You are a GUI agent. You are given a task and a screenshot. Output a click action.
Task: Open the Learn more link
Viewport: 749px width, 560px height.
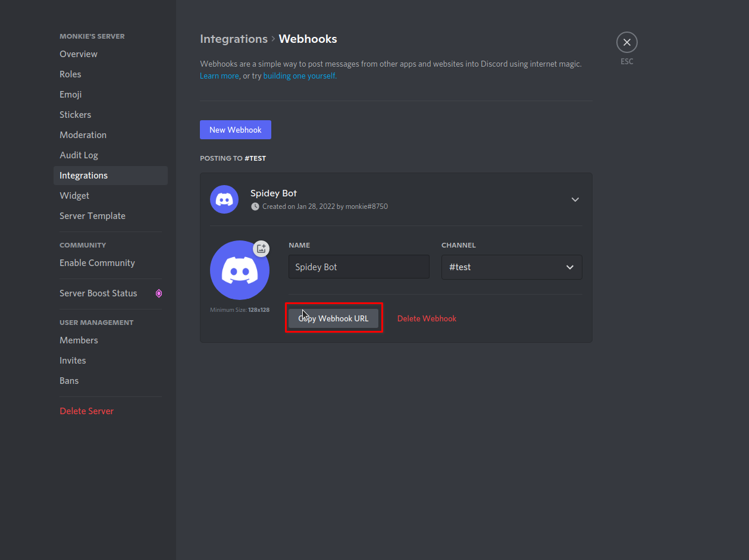219,76
